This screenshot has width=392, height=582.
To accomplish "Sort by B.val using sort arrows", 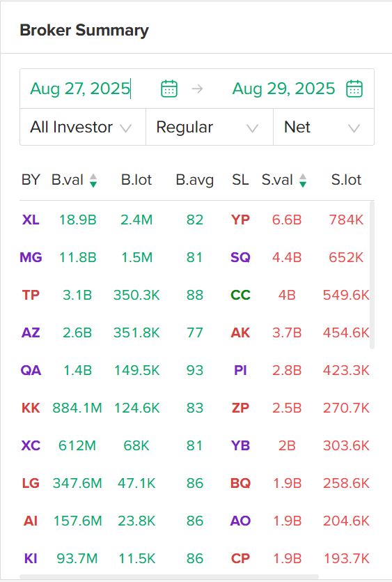I will point(93,181).
